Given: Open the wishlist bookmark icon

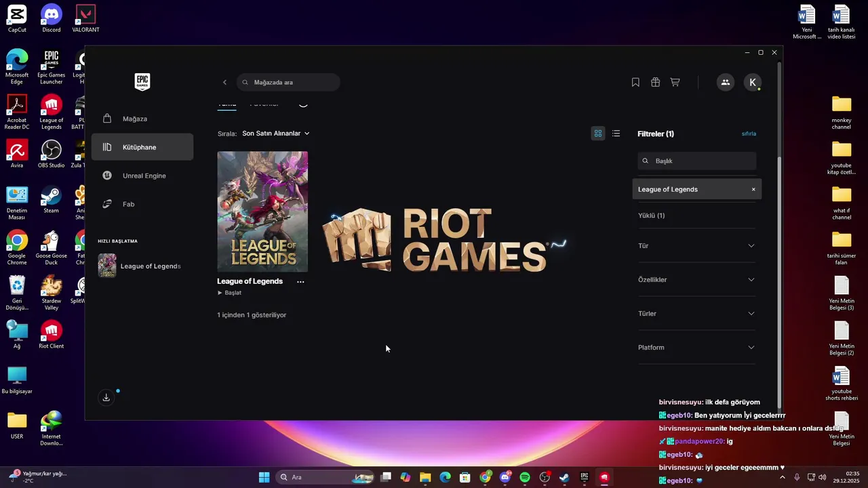Looking at the screenshot, I should coord(635,82).
